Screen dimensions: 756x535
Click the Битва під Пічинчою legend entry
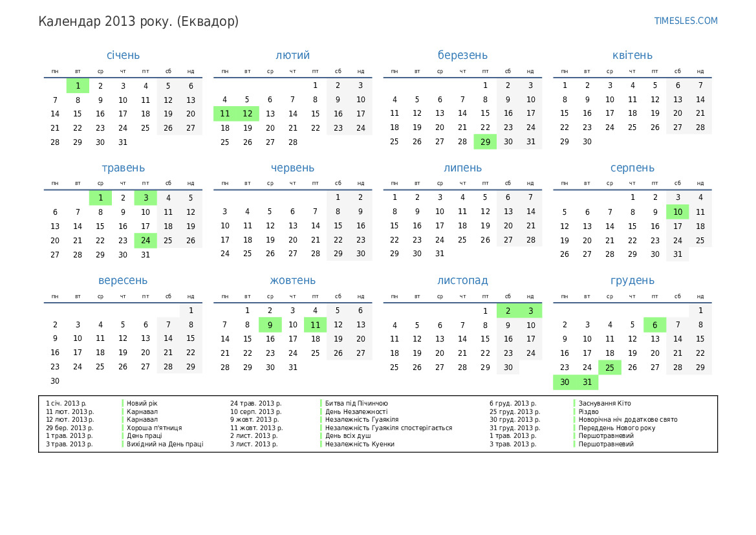click(356, 403)
